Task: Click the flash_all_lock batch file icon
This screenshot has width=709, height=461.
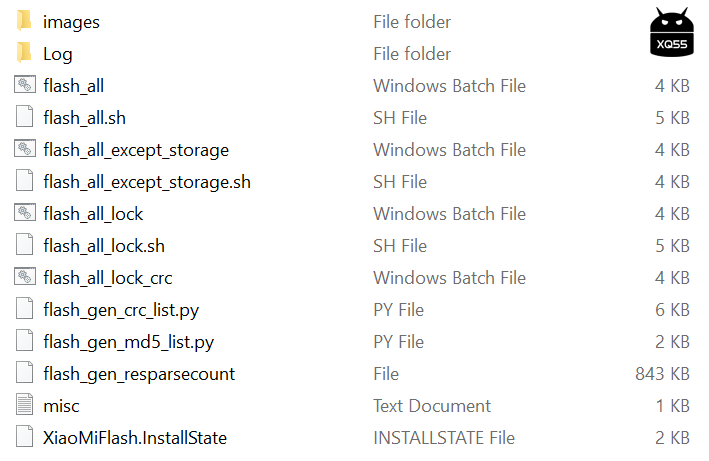Action: [25, 213]
